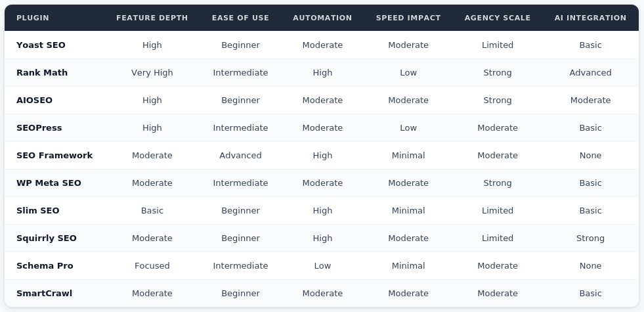Click AIOSEO's Strong agency scale
The image size is (644, 312).
498,100
